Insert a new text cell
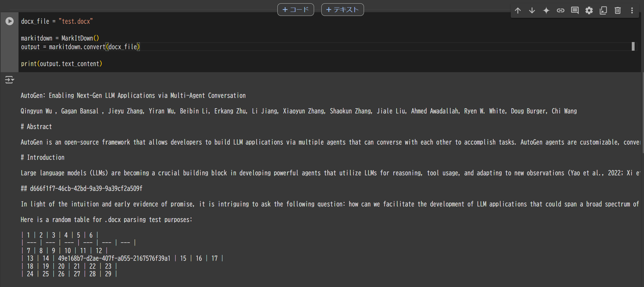The width and height of the screenshot is (644, 287). (x=342, y=9)
